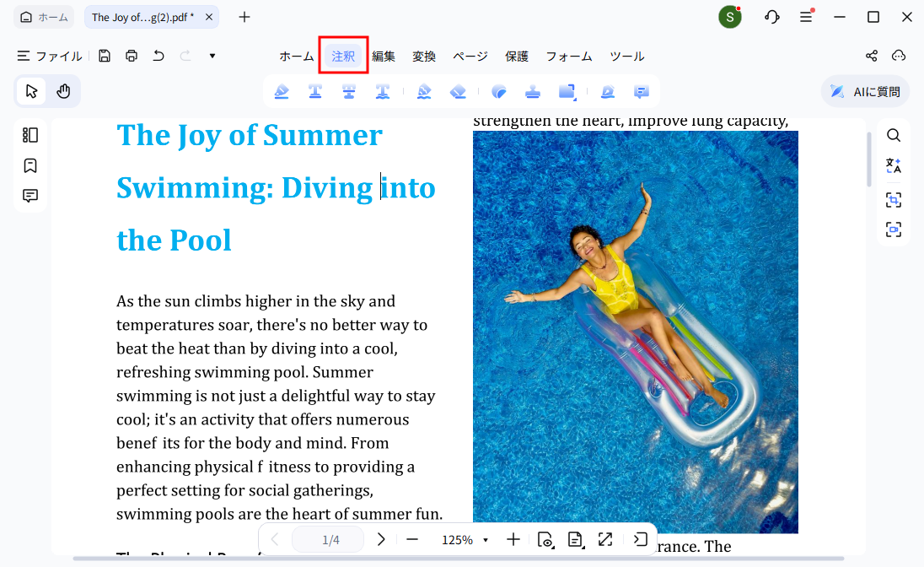Image resolution: width=924 pixels, height=567 pixels.
Task: Open the comments list panel
Action: pos(30,196)
